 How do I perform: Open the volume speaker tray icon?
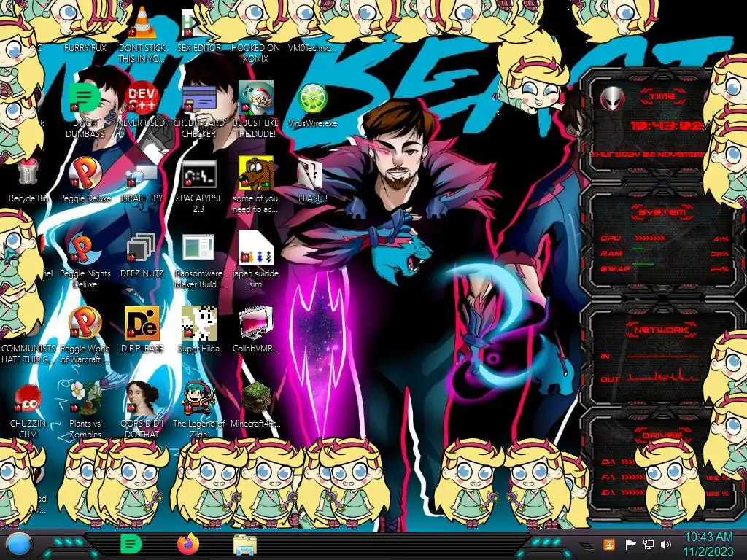[666, 544]
